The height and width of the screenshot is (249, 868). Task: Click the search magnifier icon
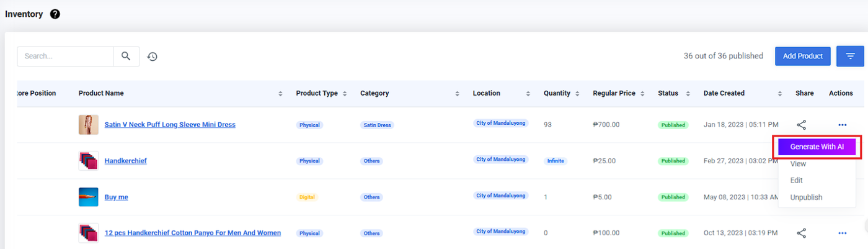click(x=126, y=56)
